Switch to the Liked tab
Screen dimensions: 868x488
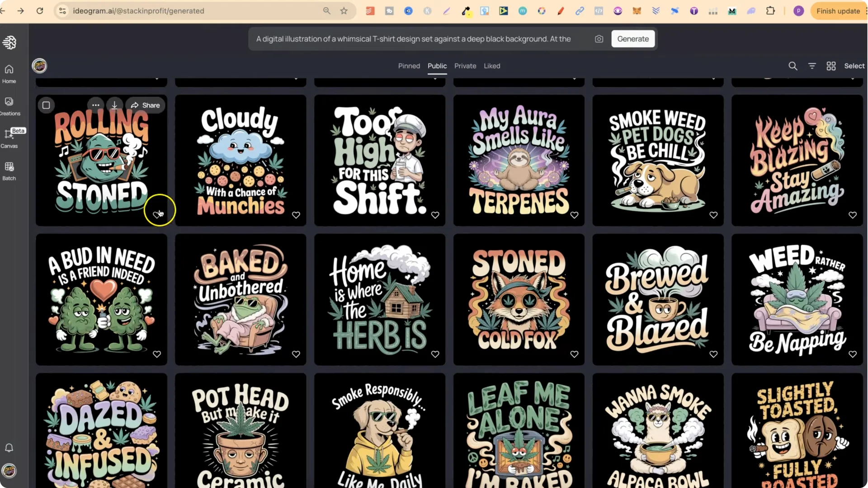pos(492,66)
